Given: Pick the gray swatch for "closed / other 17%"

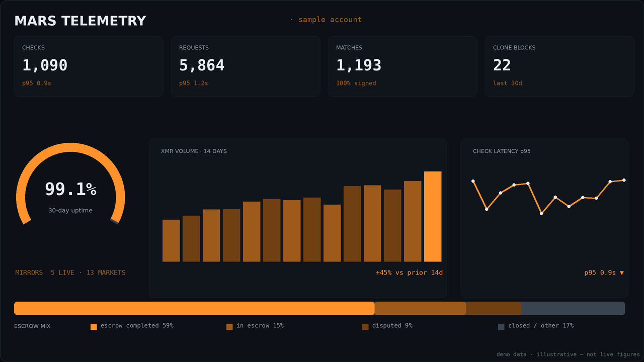Looking at the screenshot, I should (x=501, y=327).
